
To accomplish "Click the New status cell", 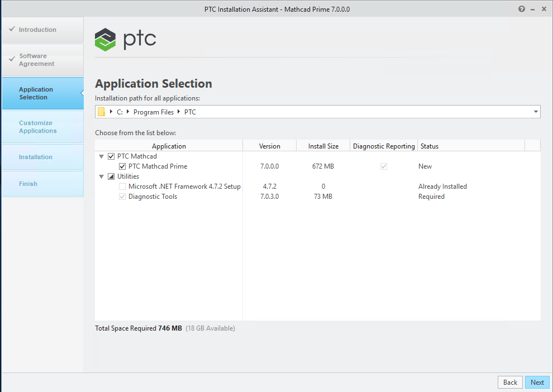I will click(425, 166).
